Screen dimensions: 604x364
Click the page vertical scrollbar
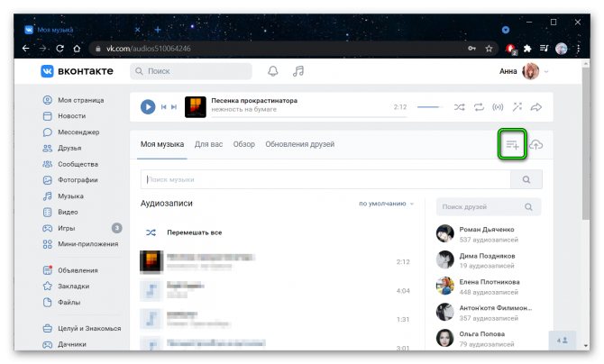586,142
